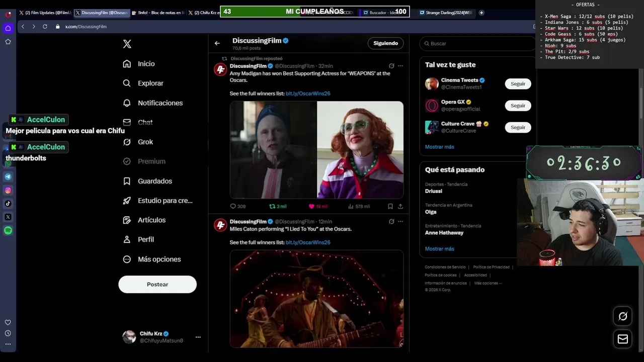Open the Telegram icon in Opera sidebar
Screen dimensions: 644x362
tap(8, 176)
